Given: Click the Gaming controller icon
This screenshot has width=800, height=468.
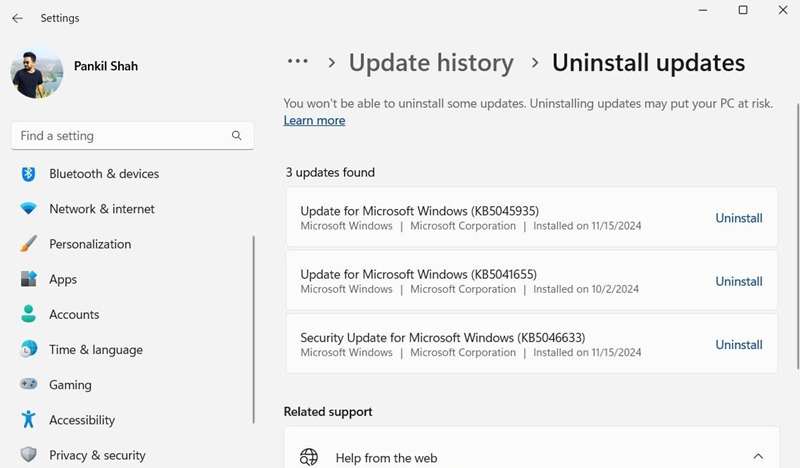Looking at the screenshot, I should pyautogui.click(x=29, y=385).
